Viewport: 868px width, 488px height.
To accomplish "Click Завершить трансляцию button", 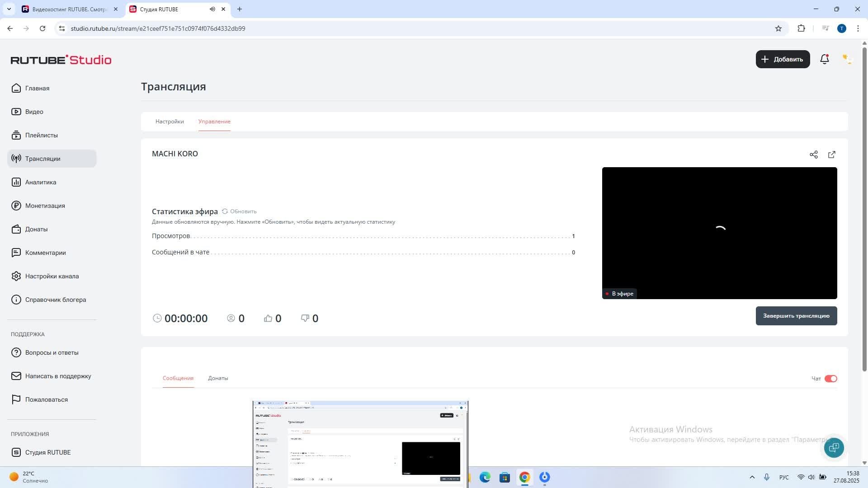I will (x=796, y=316).
